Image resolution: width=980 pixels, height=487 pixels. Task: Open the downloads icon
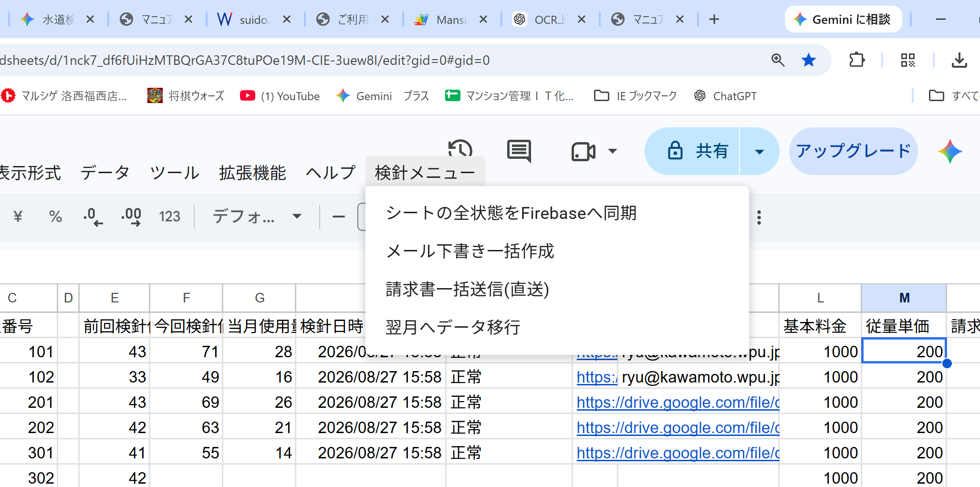pos(959,60)
